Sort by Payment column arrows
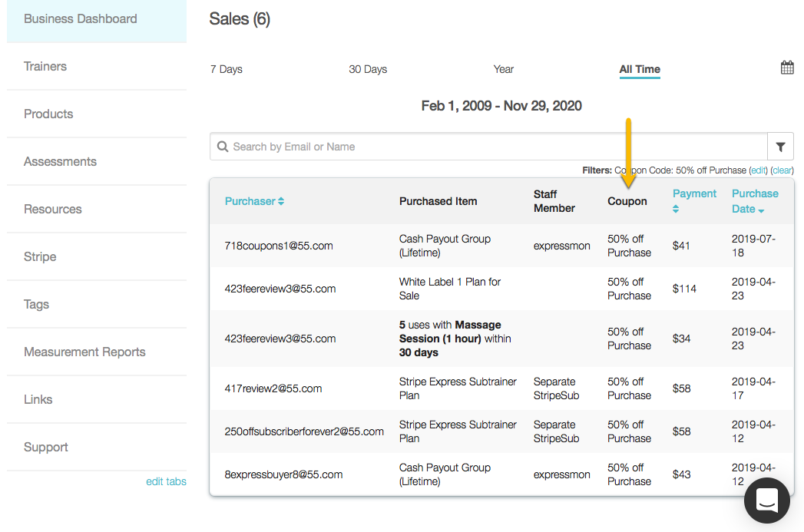The width and height of the screenshot is (804, 532). coord(676,209)
